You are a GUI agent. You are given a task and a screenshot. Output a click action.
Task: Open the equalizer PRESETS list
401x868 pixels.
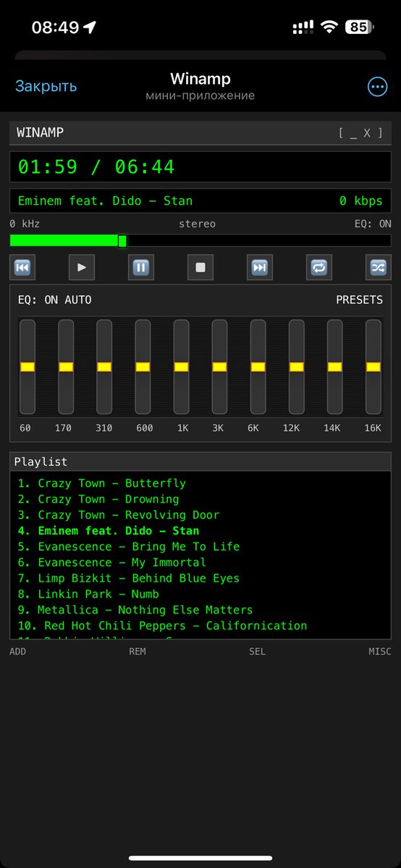[x=359, y=299]
